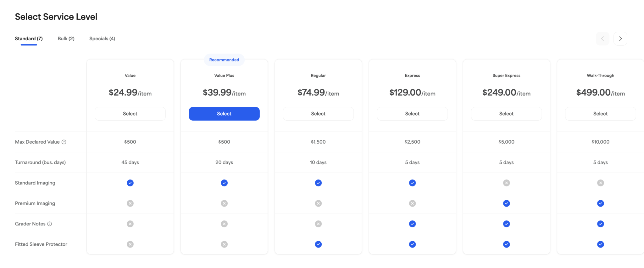This screenshot has height=268, width=644.
Task: Select the recommended Value Plus plan
Action: click(224, 114)
